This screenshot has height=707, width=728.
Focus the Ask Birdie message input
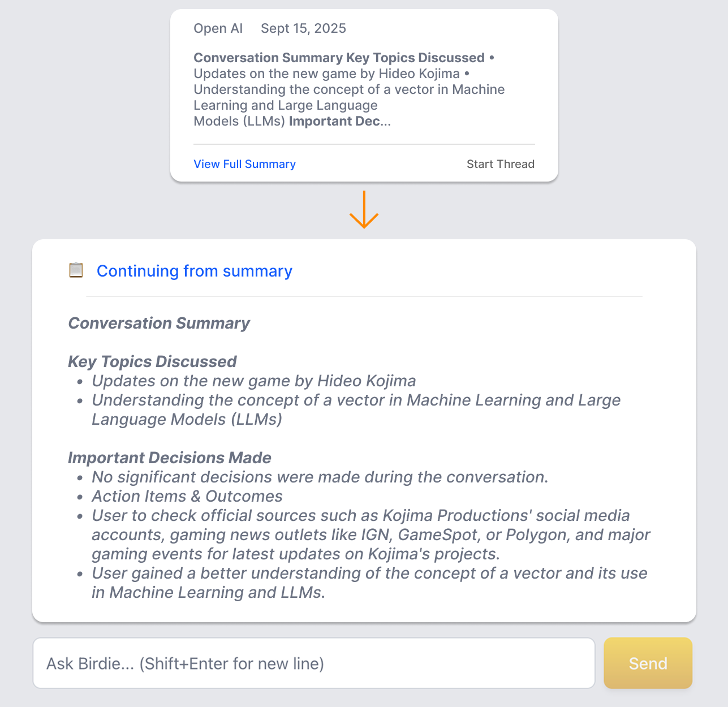[x=314, y=663]
